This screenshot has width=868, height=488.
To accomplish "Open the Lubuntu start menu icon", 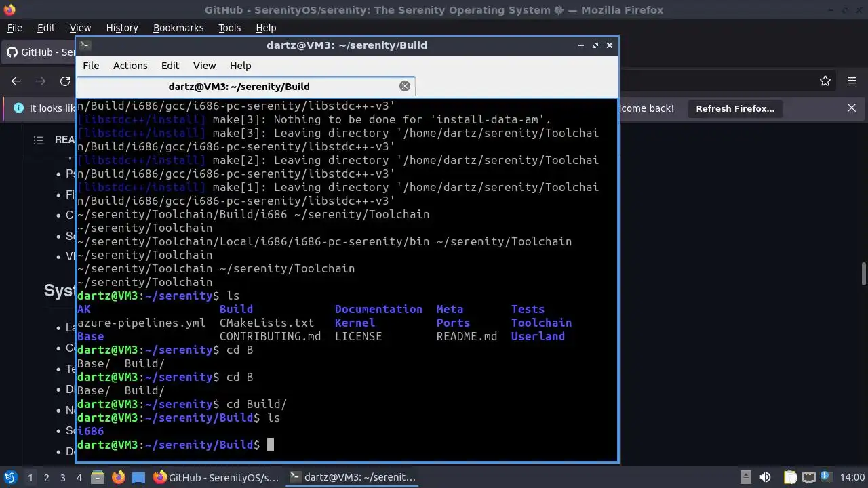I will click(x=10, y=477).
